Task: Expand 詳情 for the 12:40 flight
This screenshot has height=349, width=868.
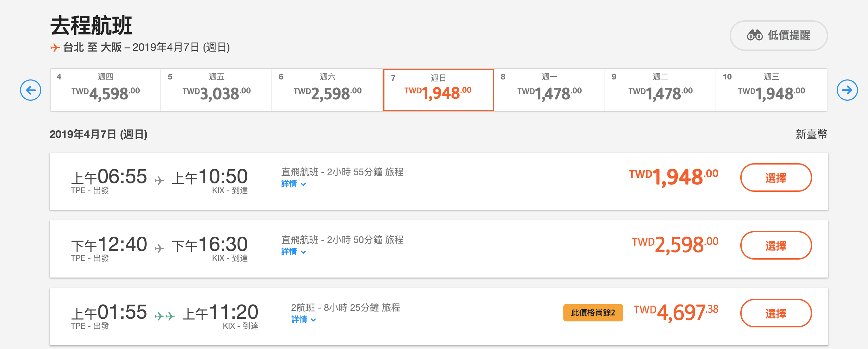Action: (x=293, y=252)
